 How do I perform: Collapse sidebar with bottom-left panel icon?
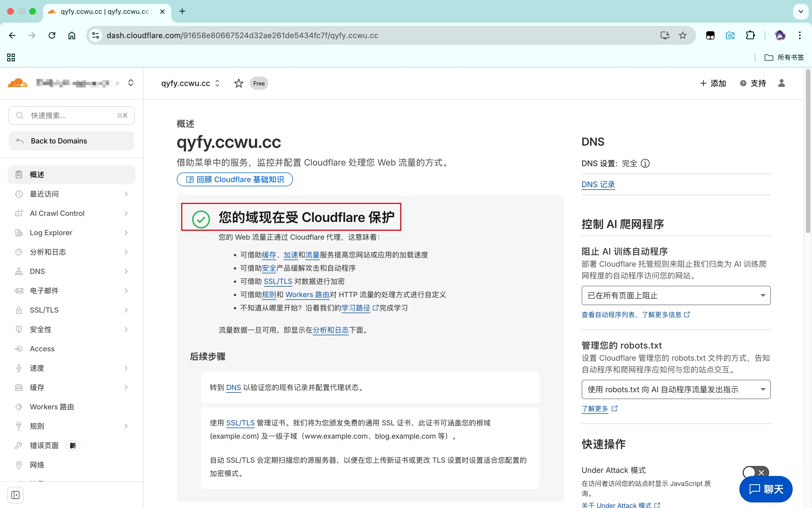(15, 494)
